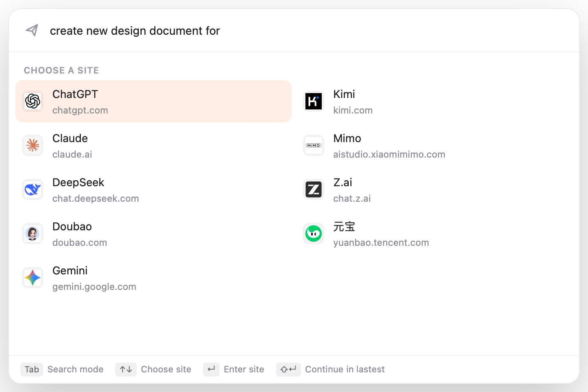
Task: Select the DeepSeek site name
Action: click(78, 183)
